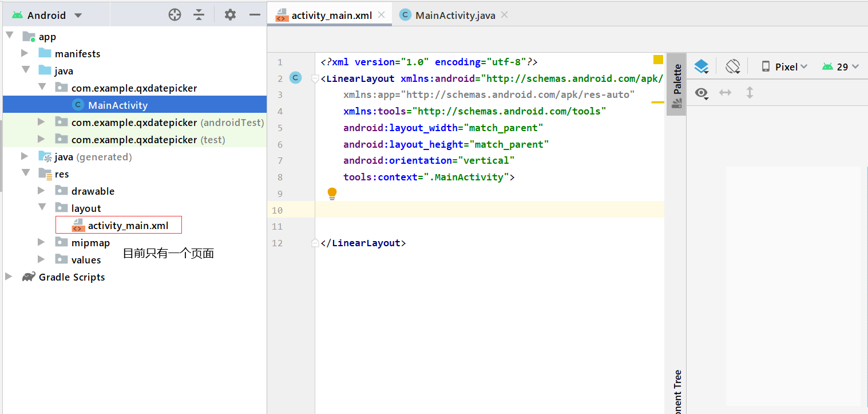Image resolution: width=868 pixels, height=414 pixels.
Task: Click the android:layout_width attribute text
Action: point(443,128)
